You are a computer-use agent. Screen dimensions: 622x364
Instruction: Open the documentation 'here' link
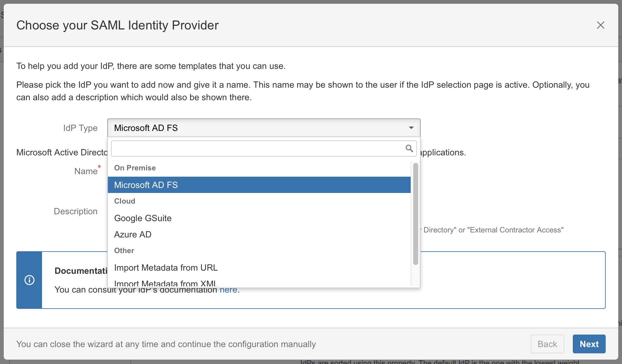(x=228, y=290)
